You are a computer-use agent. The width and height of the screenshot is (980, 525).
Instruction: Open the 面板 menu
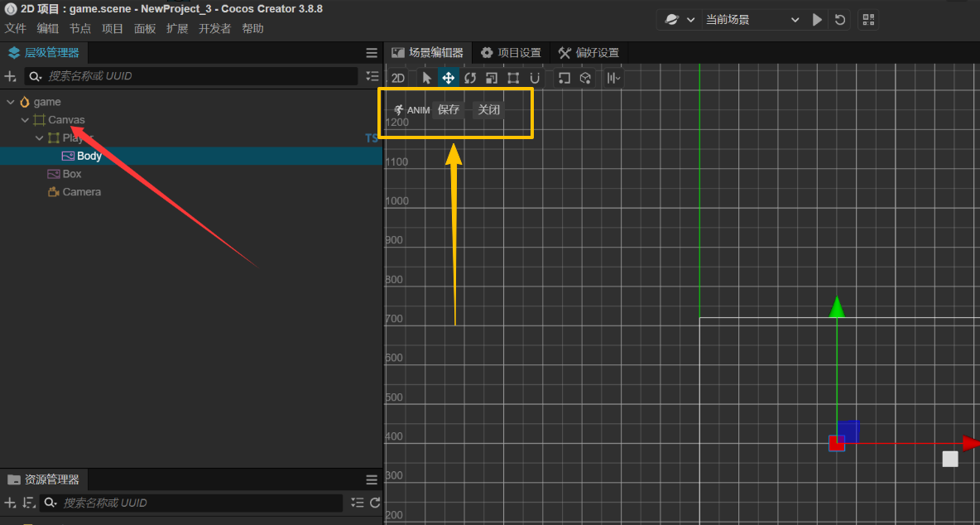(x=145, y=29)
